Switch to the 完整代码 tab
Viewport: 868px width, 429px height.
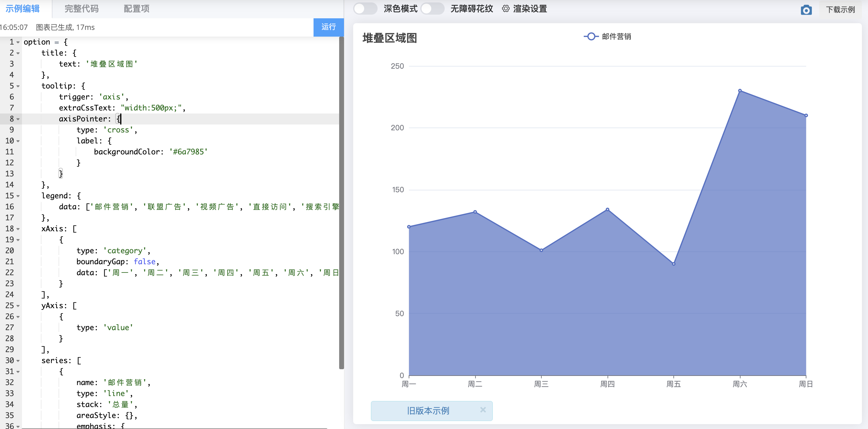click(x=81, y=9)
